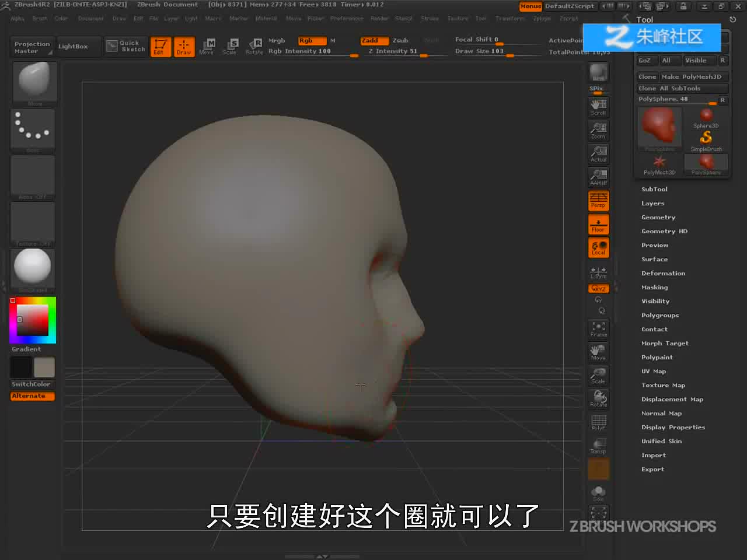The height and width of the screenshot is (560, 747).
Task: Toggle XYZ rotation mode
Action: coord(599,289)
